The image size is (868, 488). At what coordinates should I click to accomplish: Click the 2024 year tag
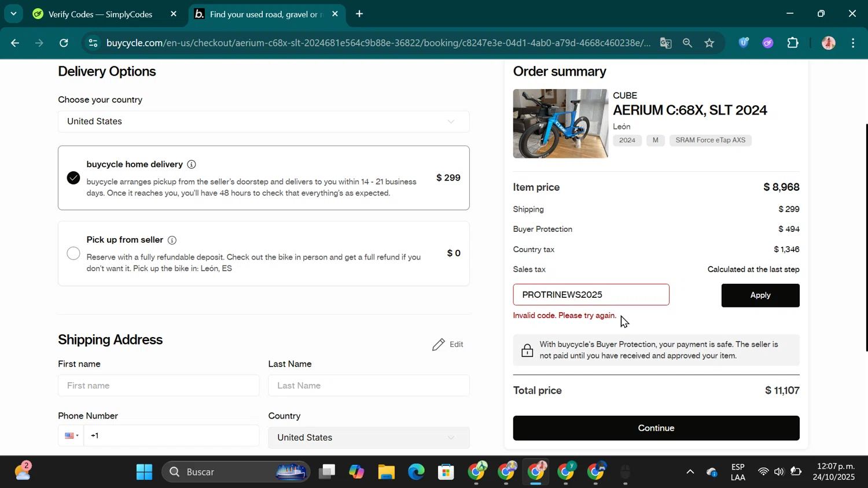[x=627, y=141]
